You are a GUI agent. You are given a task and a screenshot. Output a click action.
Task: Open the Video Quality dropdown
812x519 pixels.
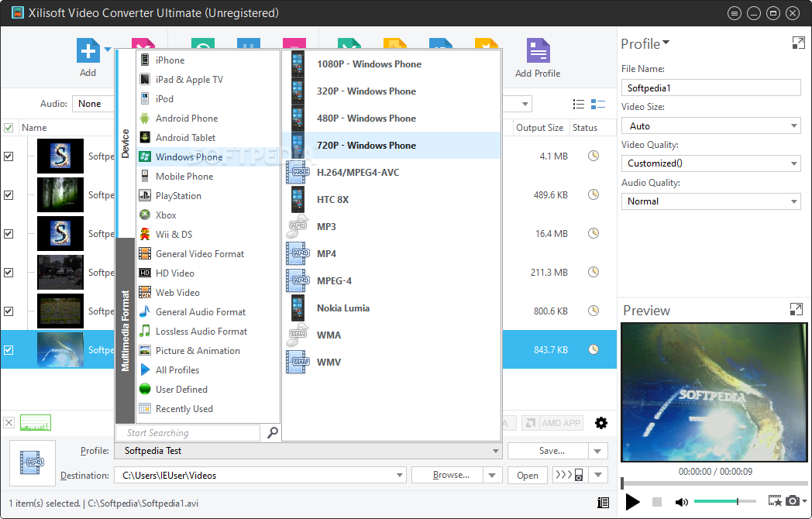pyautogui.click(x=711, y=163)
